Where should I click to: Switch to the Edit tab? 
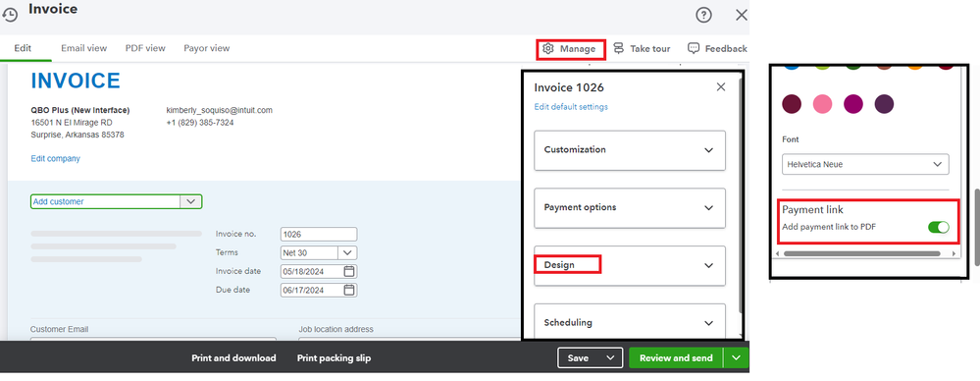(x=24, y=48)
